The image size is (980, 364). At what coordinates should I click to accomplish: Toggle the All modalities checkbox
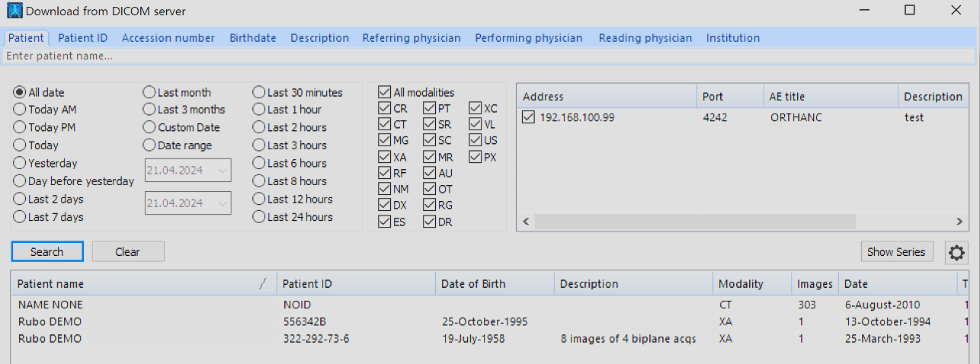point(385,92)
